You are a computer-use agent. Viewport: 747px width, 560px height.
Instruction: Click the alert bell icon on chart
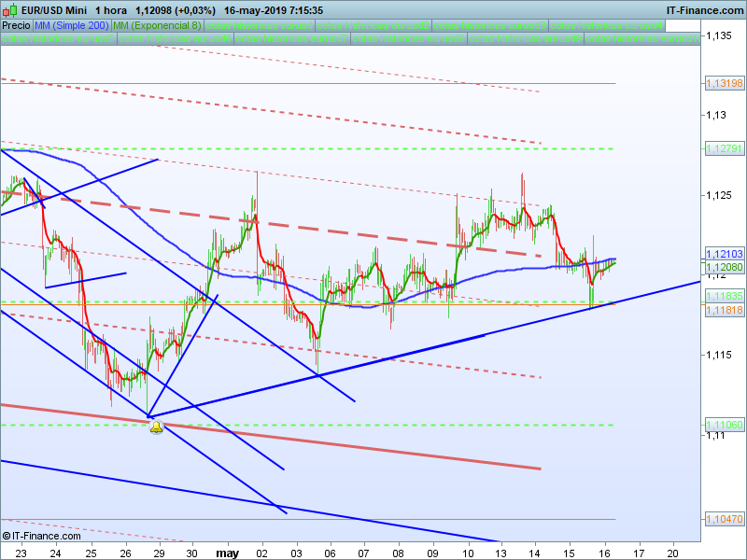click(x=156, y=427)
